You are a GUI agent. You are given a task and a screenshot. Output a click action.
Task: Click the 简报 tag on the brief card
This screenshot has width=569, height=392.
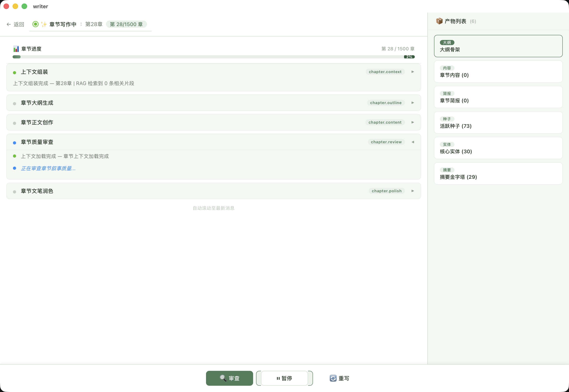click(447, 93)
